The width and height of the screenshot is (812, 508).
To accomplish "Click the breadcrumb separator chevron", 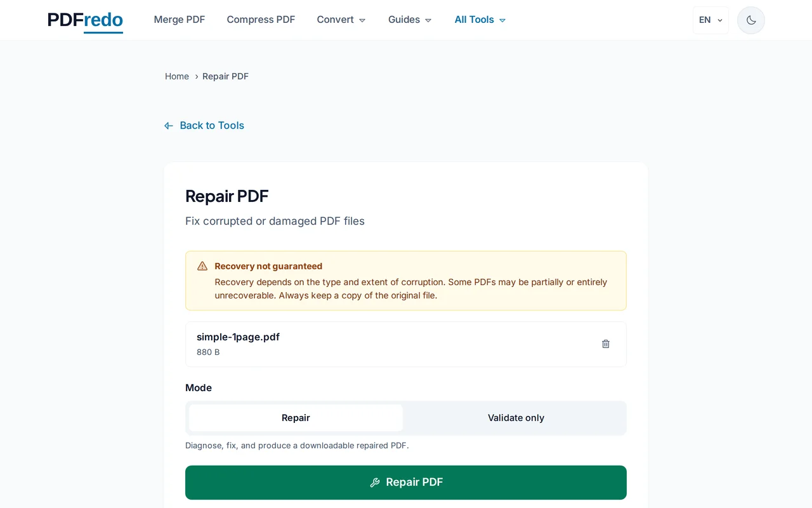I will tap(196, 76).
